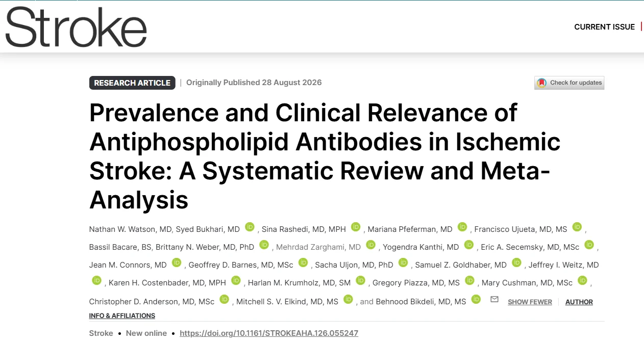Open author Gregory Piazza, MD, MS
Image resolution: width=644 pixels, height=343 pixels.
[x=416, y=283]
